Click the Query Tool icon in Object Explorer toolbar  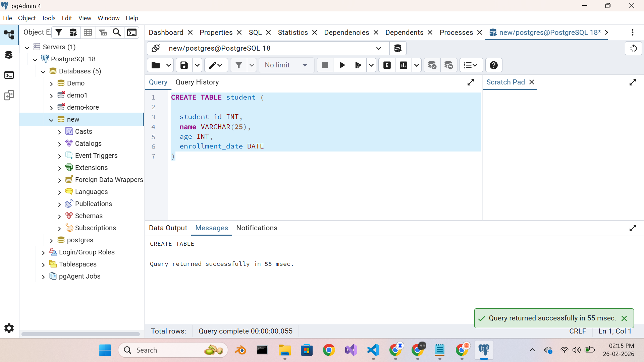(x=73, y=32)
